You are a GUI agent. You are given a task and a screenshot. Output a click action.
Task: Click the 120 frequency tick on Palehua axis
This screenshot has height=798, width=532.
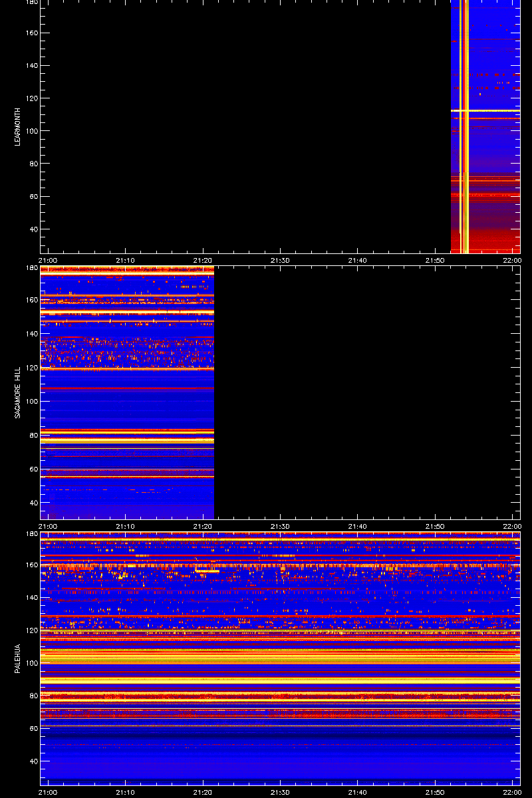pyautogui.click(x=31, y=630)
